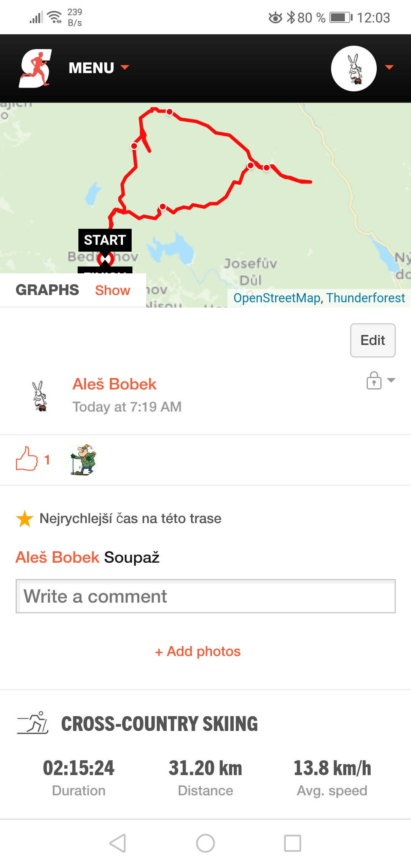
Task: Tap Android home navigation button
Action: 205,843
